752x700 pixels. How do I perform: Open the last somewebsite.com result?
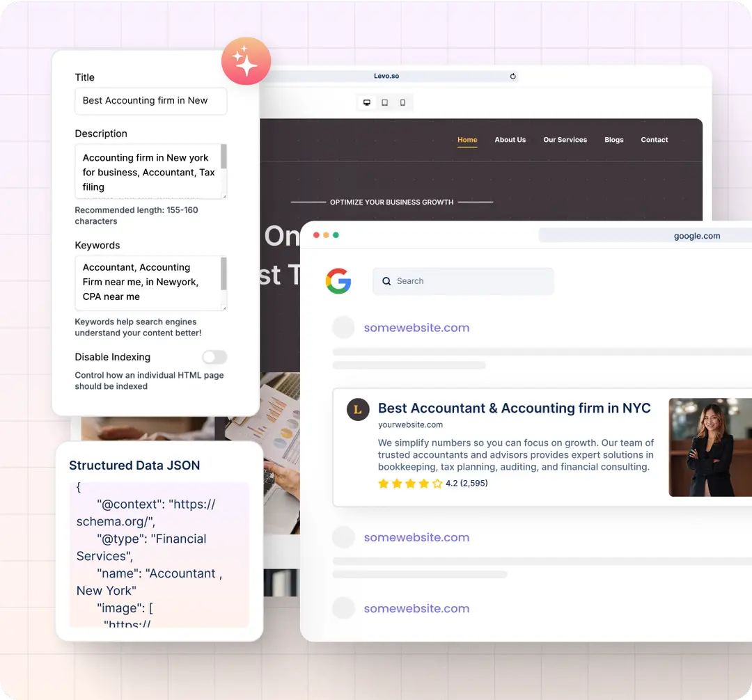(x=416, y=608)
